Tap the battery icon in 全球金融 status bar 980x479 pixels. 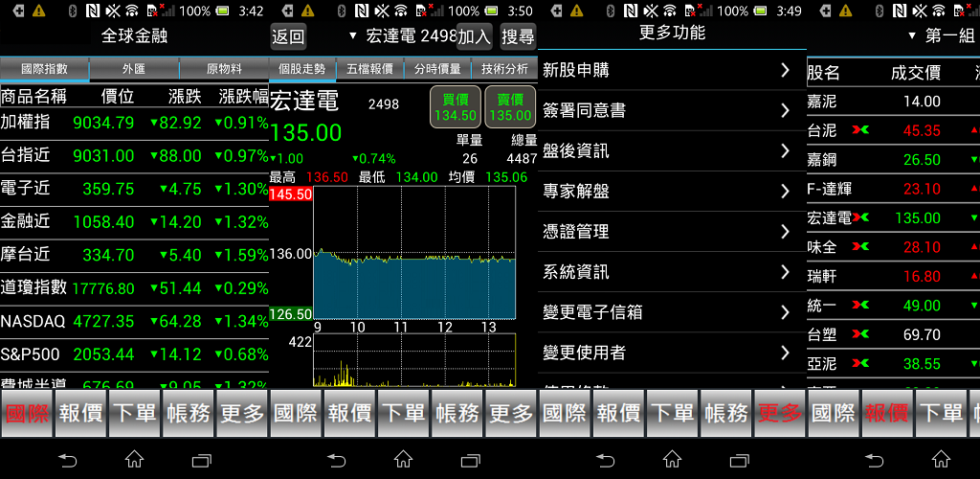tap(222, 11)
